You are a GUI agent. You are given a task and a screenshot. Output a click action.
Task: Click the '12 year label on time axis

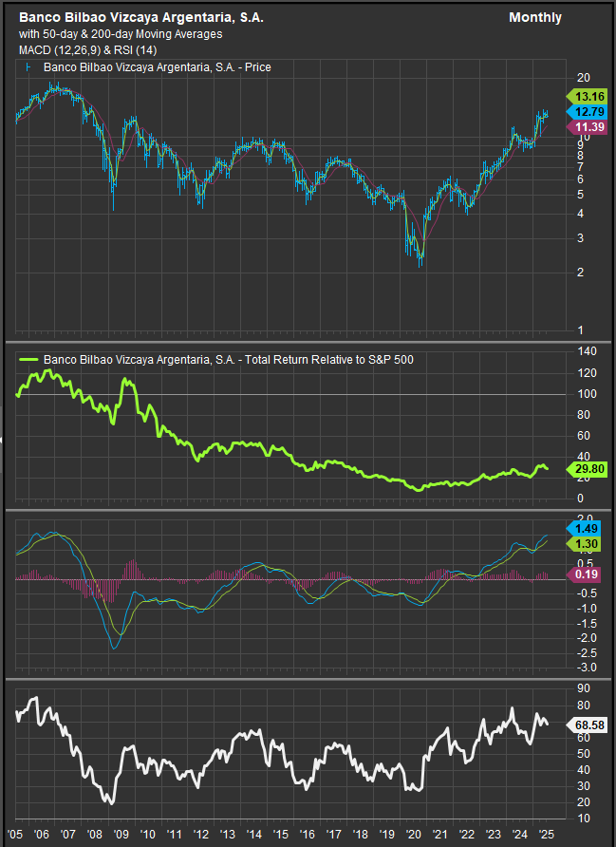201,834
